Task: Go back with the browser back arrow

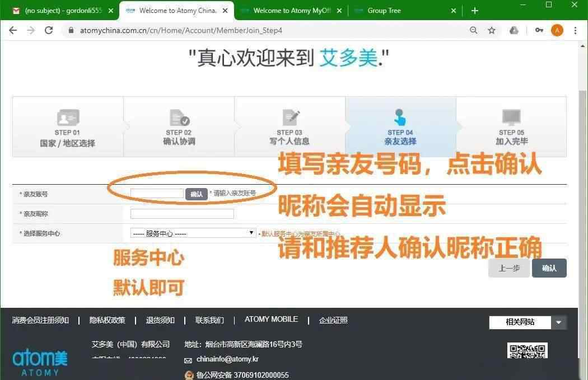Action: (13, 30)
